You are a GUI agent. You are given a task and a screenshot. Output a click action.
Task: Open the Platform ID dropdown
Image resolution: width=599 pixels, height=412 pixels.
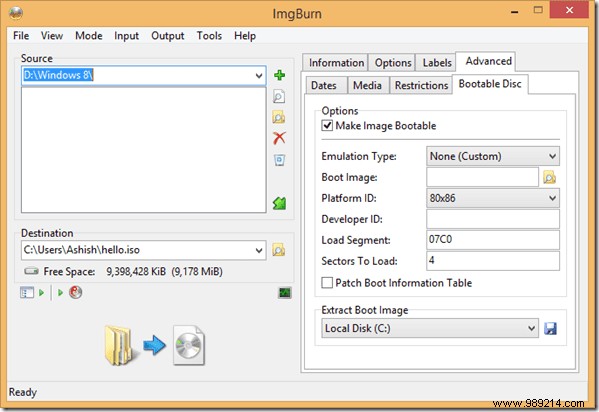click(493, 198)
